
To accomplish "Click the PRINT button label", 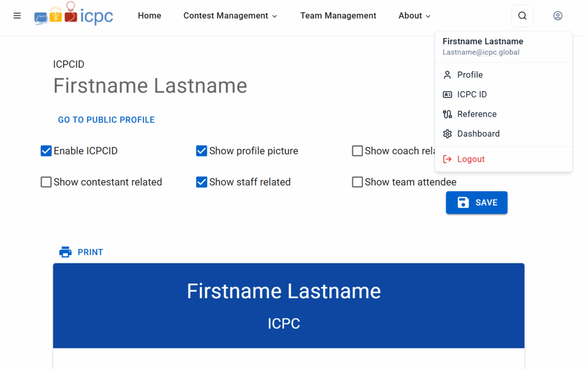I will click(x=90, y=252).
